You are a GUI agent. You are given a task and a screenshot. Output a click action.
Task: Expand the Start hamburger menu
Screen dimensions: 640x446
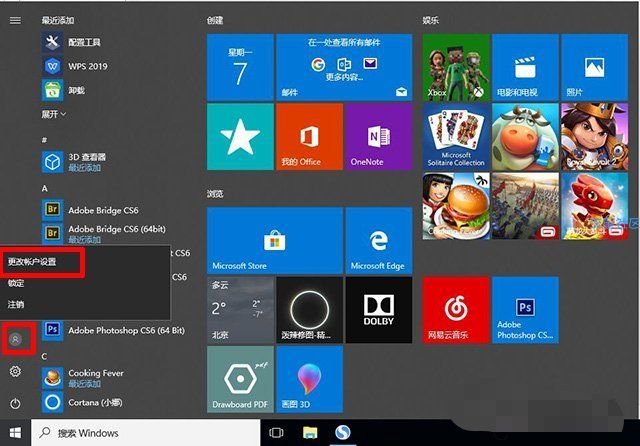click(x=15, y=19)
